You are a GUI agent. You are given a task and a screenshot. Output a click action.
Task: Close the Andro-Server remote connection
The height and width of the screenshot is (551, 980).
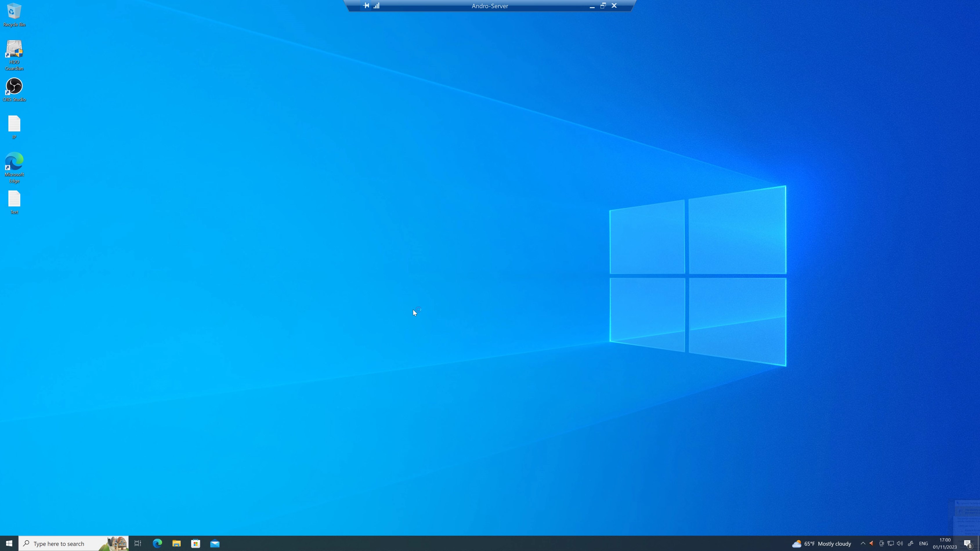click(x=614, y=6)
